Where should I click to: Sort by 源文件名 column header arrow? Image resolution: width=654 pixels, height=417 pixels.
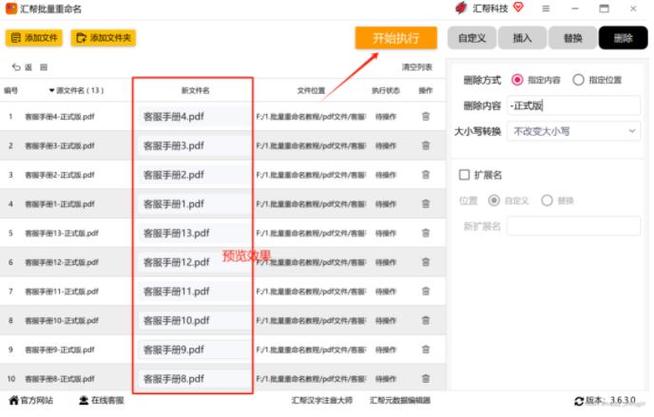52,90
